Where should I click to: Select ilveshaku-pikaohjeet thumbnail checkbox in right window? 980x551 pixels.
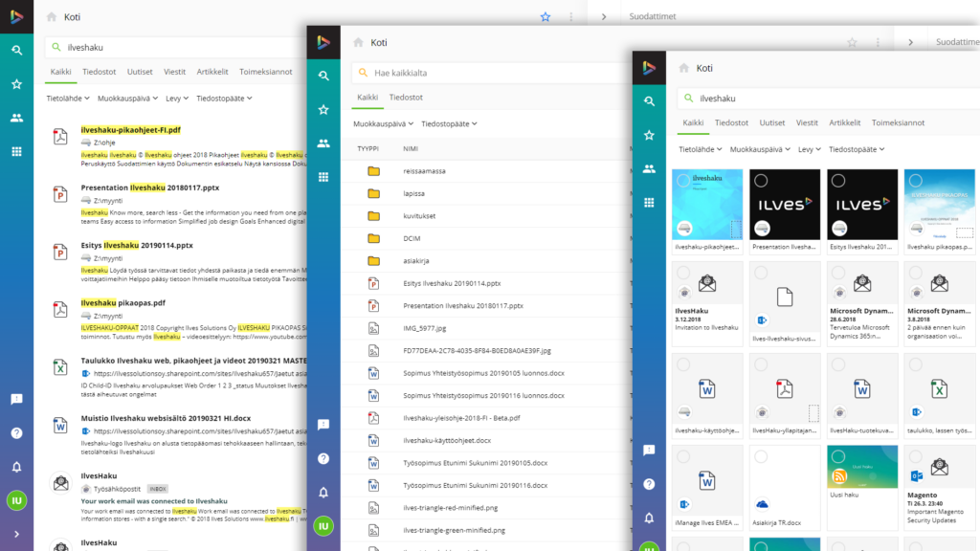click(683, 181)
